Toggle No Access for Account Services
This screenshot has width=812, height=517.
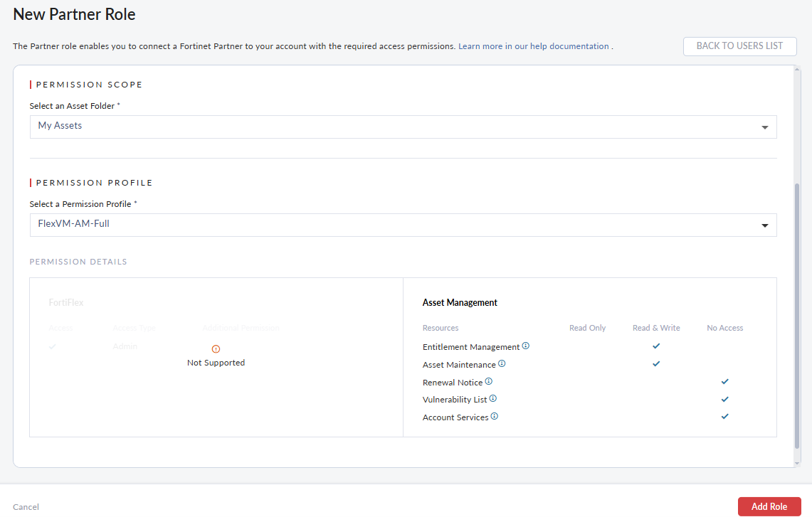coord(724,416)
